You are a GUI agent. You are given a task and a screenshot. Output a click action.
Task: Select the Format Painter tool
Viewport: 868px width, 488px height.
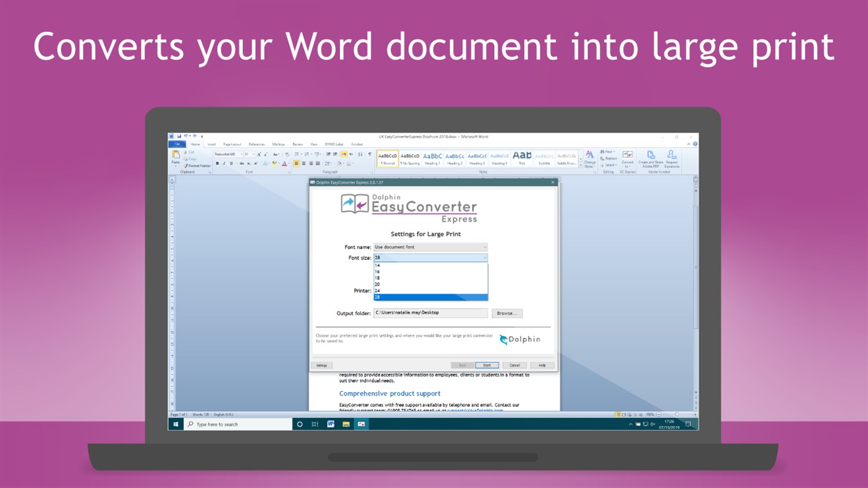coord(197,166)
